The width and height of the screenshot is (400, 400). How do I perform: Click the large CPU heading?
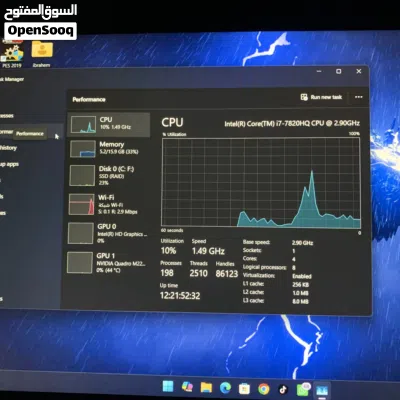172,122
